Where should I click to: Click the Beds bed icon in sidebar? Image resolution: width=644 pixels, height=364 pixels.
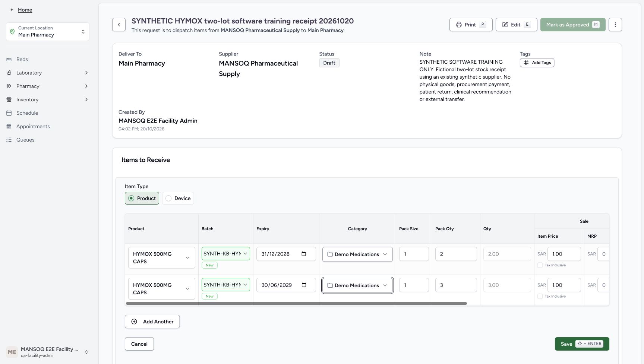(x=9, y=59)
